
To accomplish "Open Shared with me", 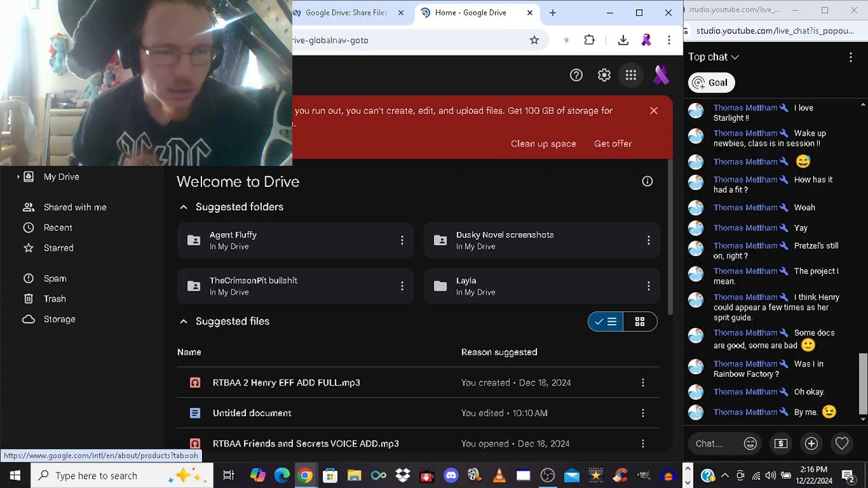I will pos(75,207).
